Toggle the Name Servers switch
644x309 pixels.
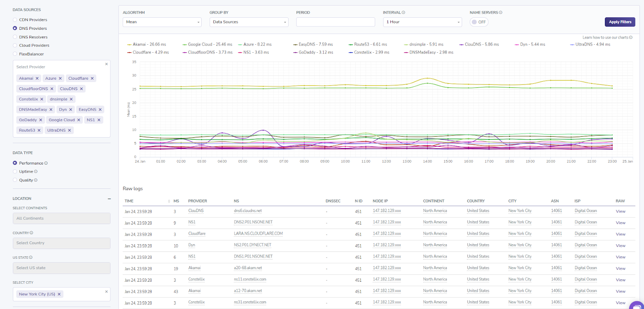coord(479,22)
